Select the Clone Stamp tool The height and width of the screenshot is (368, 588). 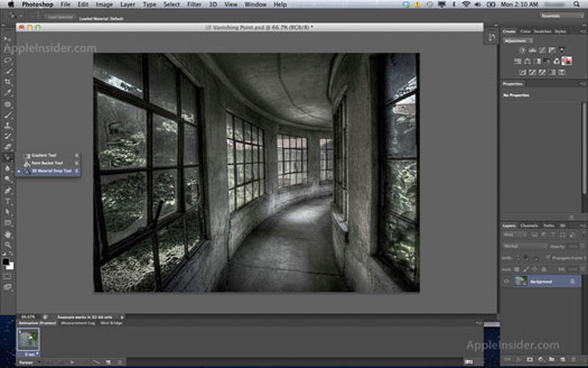click(x=8, y=126)
